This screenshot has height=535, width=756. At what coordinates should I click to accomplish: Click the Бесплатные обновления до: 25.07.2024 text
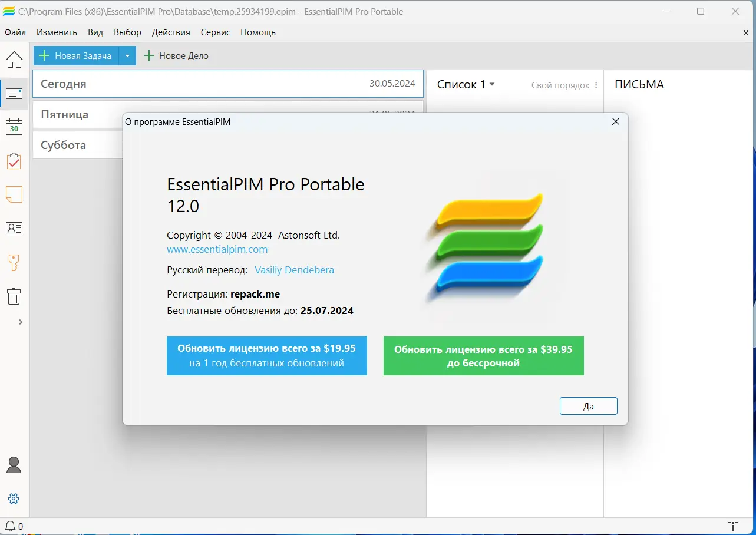[260, 311]
